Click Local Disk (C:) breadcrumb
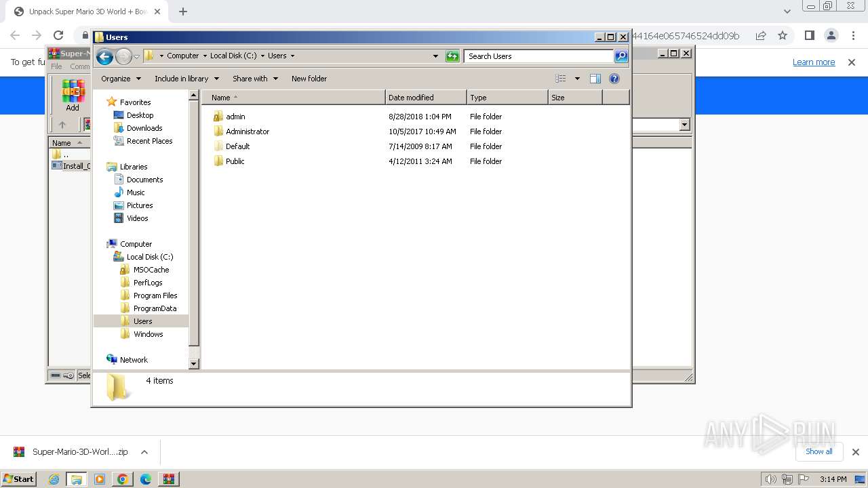 233,56
